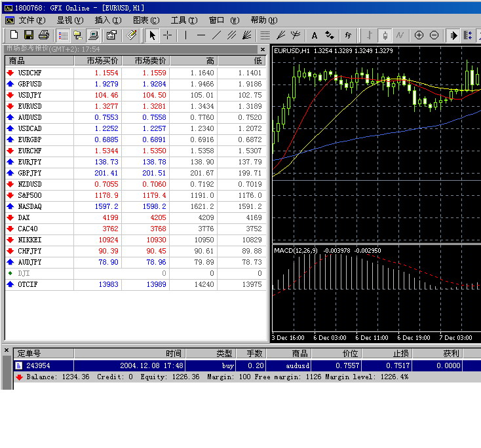This screenshot has height=448, width=481.
Task: Close the market watch panel
Action: point(262,49)
